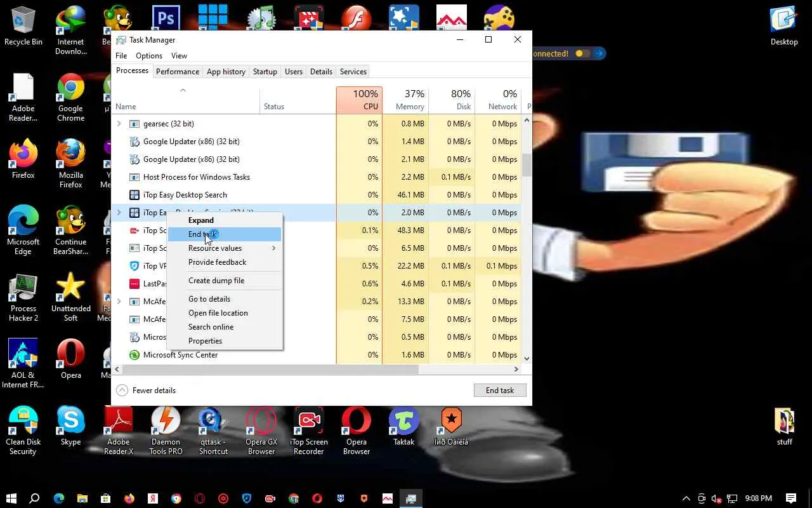This screenshot has height=508, width=812.
Task: Choose End task in the context menu
Action: (225, 234)
